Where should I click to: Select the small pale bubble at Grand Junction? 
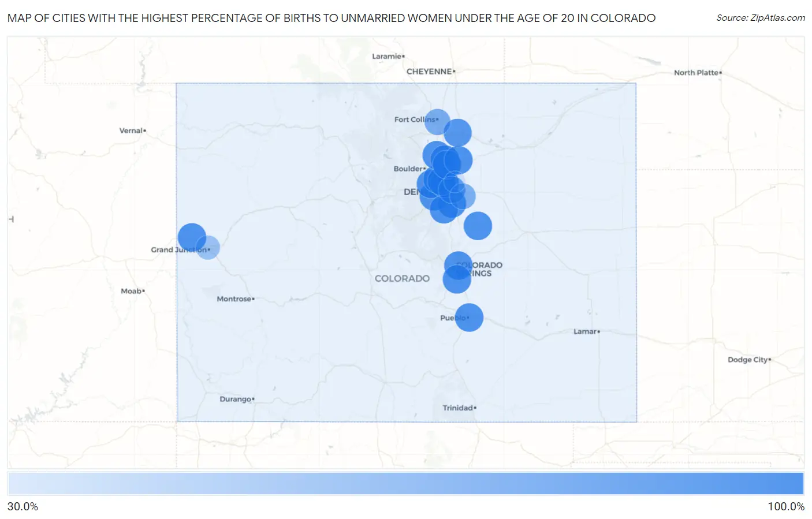coord(208,248)
